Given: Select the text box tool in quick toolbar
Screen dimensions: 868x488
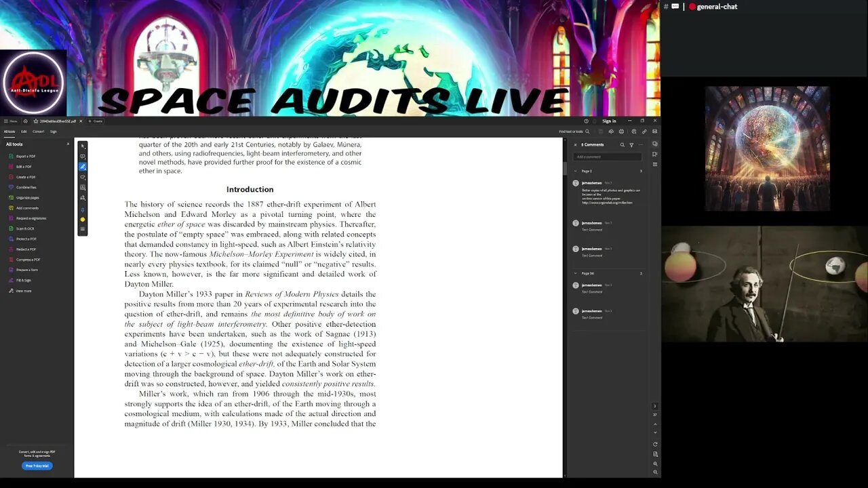Looking at the screenshot, I should (x=83, y=188).
